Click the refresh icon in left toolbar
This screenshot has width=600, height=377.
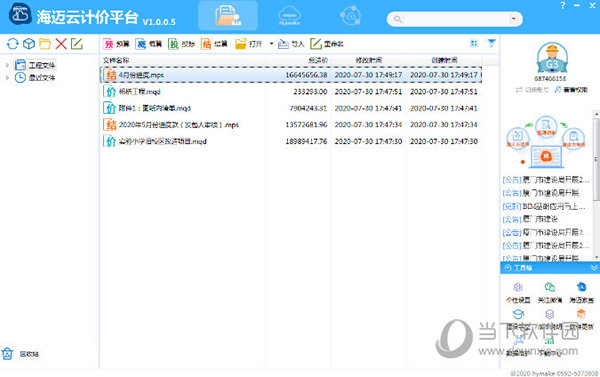tap(13, 44)
